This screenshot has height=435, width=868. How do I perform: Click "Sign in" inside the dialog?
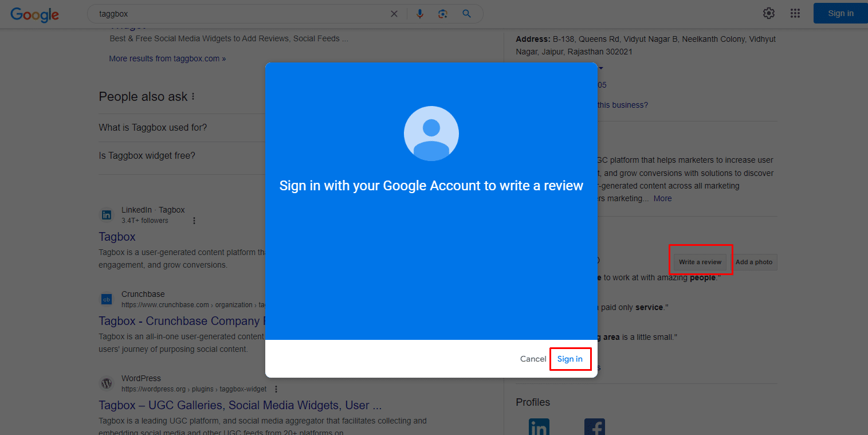pos(570,359)
